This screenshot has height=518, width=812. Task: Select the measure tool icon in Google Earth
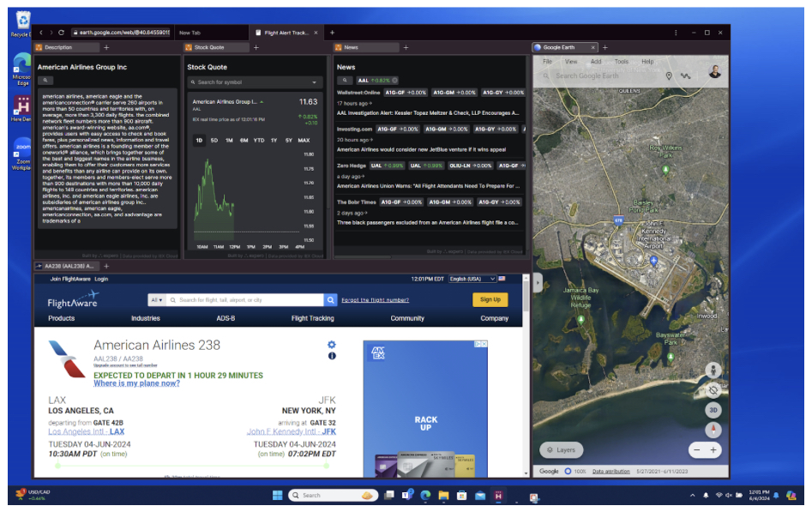[x=685, y=75]
